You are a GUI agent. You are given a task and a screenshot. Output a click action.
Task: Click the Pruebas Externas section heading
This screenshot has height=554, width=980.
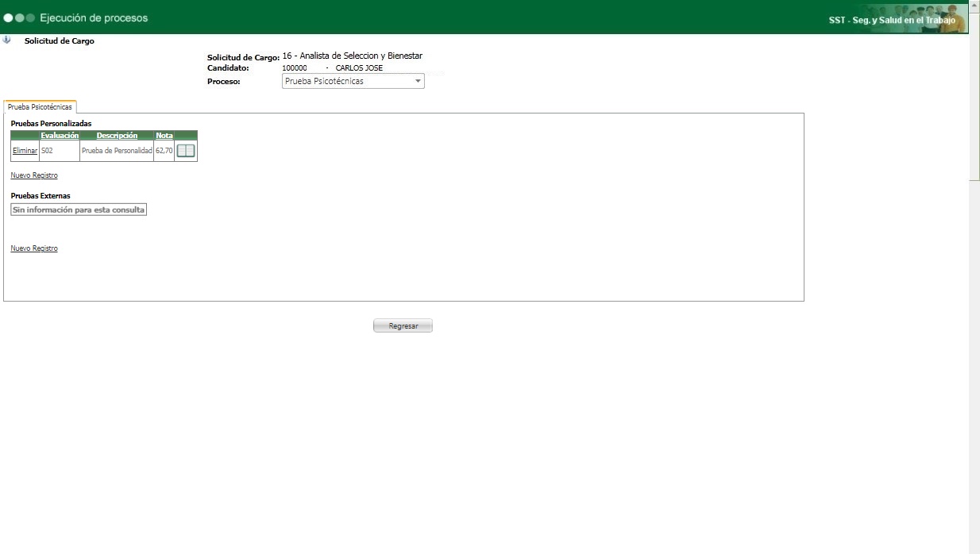click(41, 195)
